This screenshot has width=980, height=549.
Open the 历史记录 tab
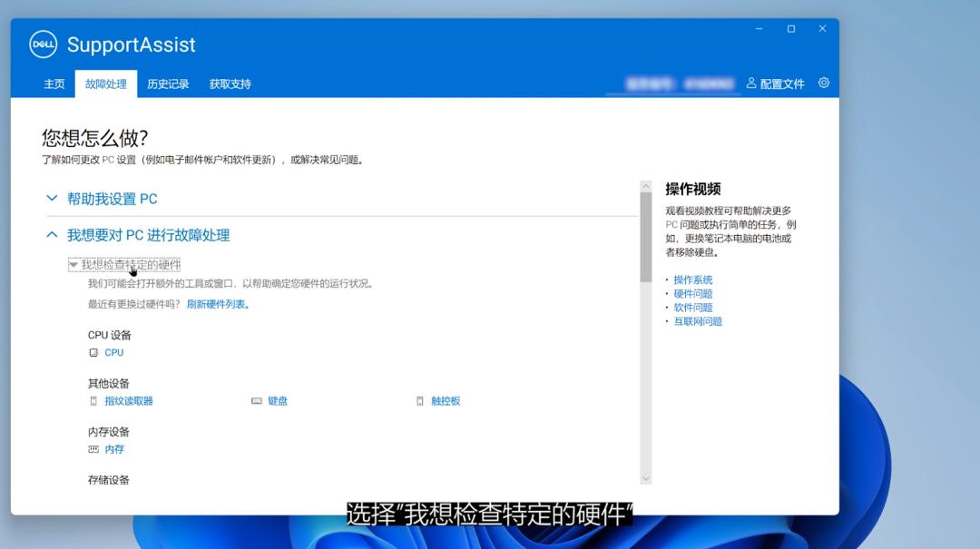(x=168, y=83)
